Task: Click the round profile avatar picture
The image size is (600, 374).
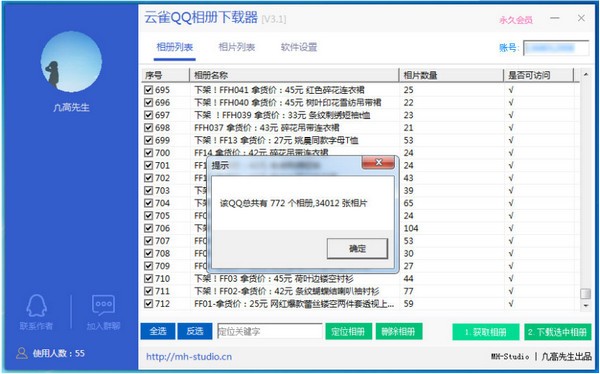Action: click(71, 62)
